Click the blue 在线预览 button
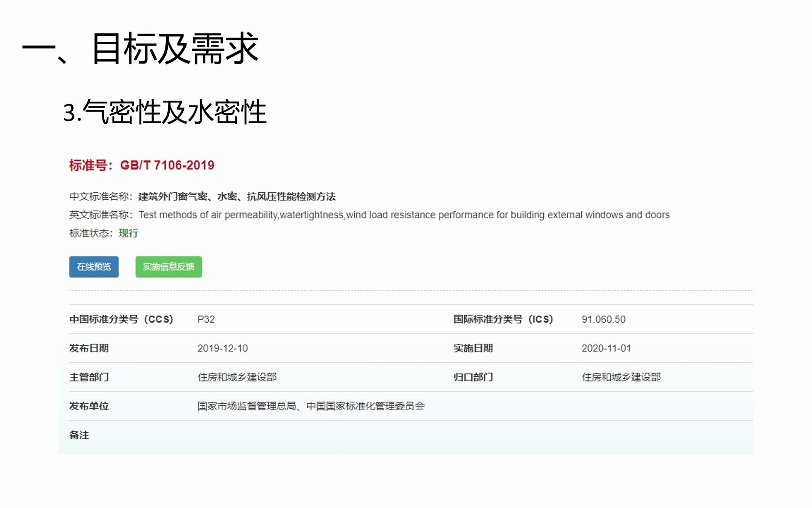This screenshot has width=812, height=508. coord(94,267)
